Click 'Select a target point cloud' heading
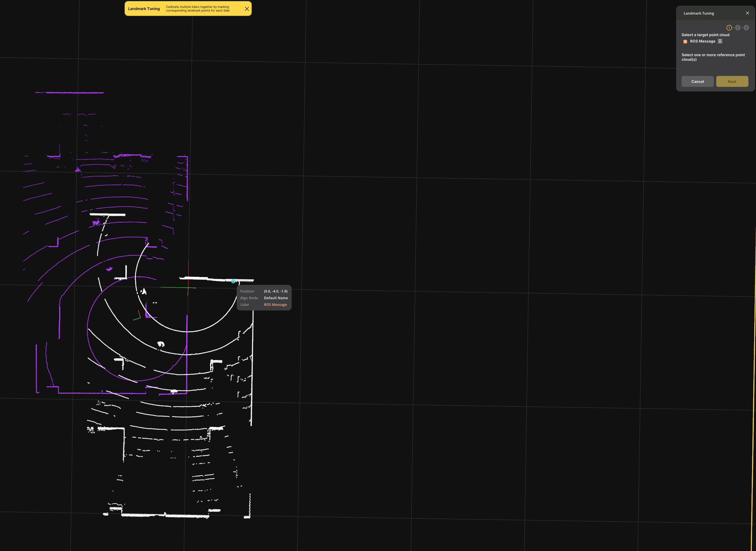The height and width of the screenshot is (551, 756). pyautogui.click(x=705, y=35)
